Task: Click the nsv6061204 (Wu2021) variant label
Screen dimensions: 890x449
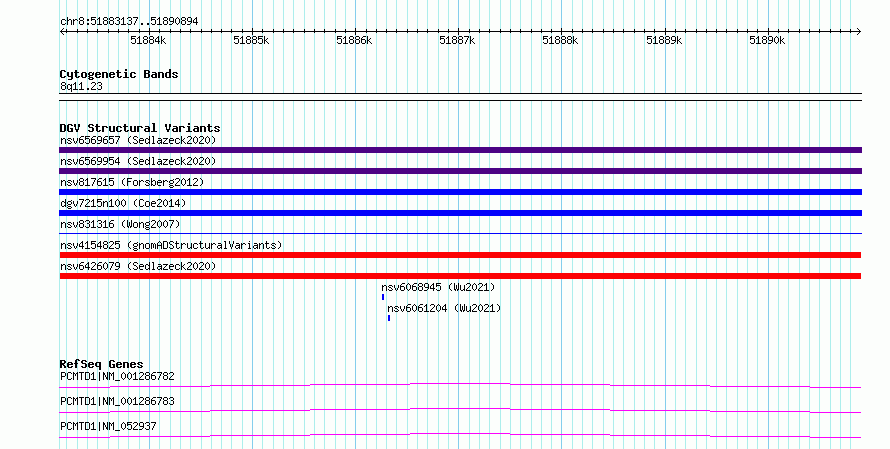Action: point(444,308)
